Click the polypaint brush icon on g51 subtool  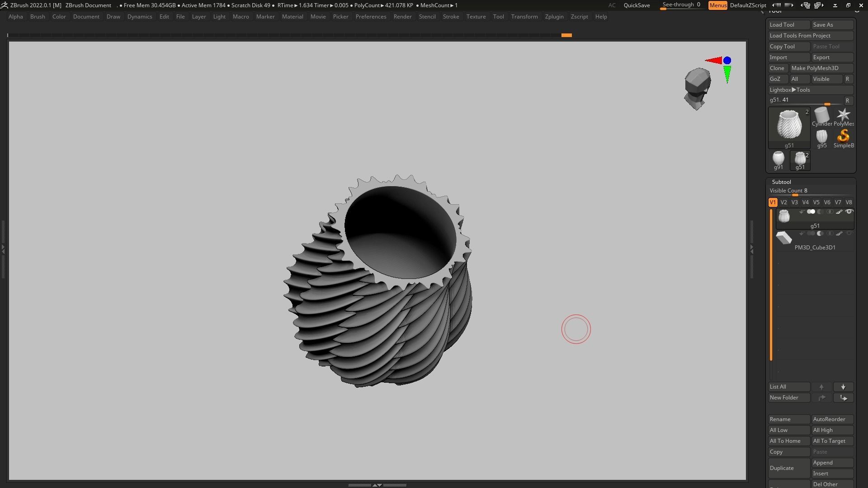point(839,212)
